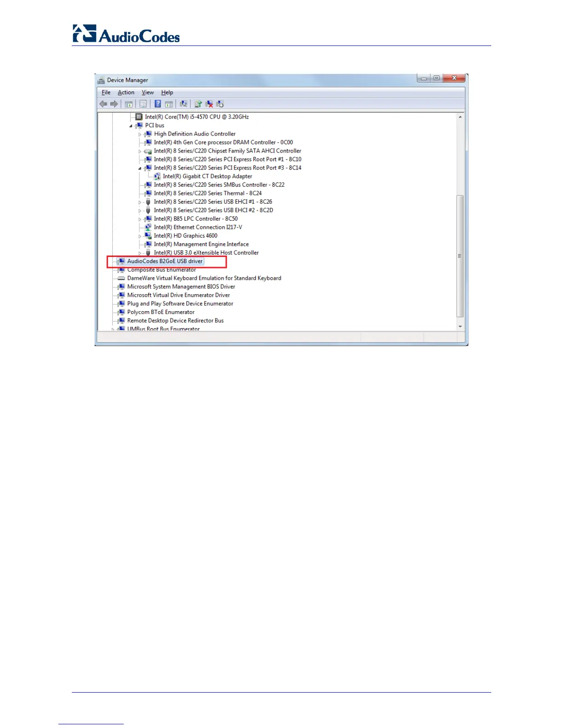Expand the Intel HD Graphics 4600 node
The height and width of the screenshot is (728, 563).
pyautogui.click(x=140, y=236)
